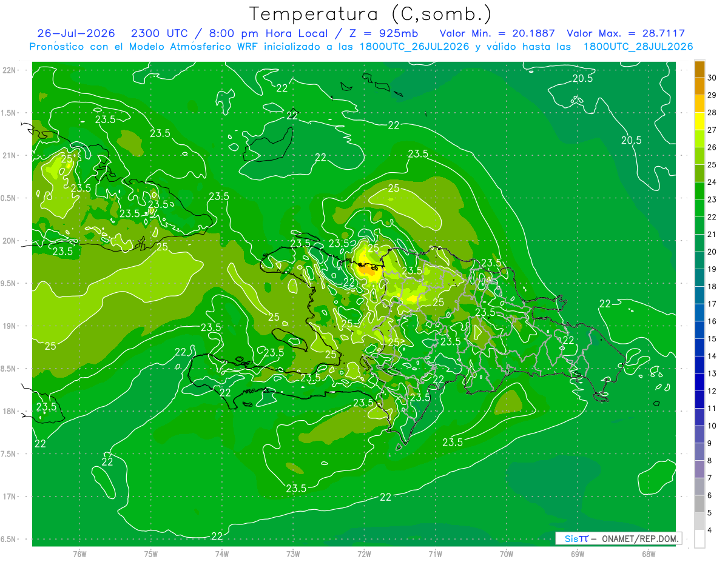Click the '17N' latitude axis label
Screen dimensions: 728x562
tap(9, 497)
